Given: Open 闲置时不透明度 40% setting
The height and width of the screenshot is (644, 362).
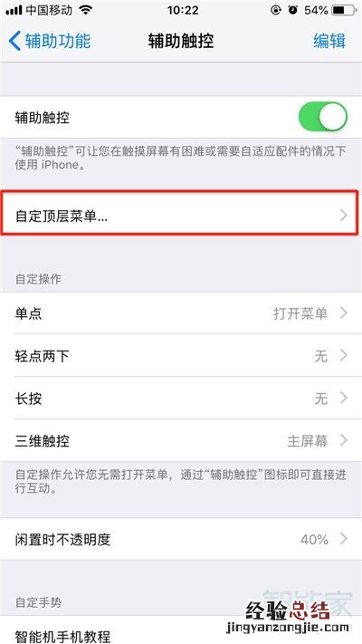Looking at the screenshot, I should click(181, 538).
